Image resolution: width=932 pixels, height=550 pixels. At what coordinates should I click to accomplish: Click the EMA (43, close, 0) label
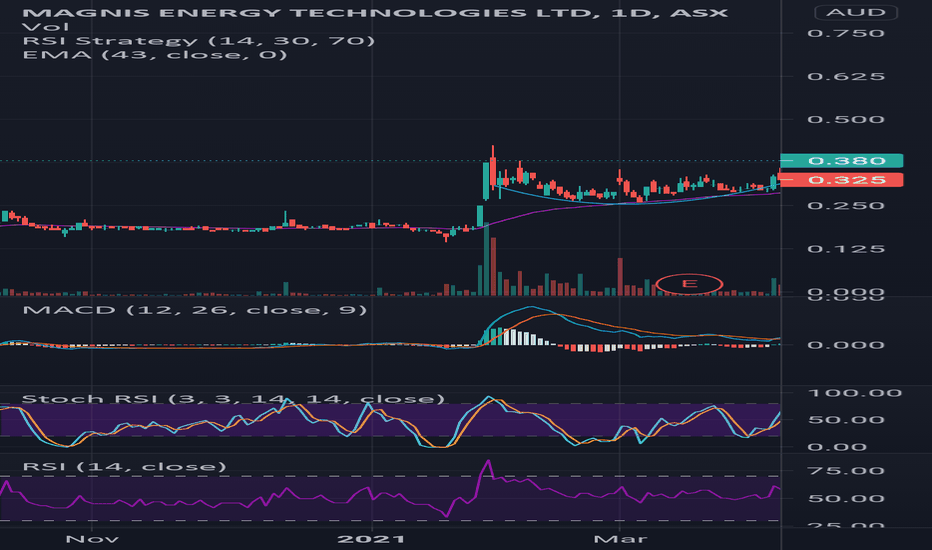point(155,55)
